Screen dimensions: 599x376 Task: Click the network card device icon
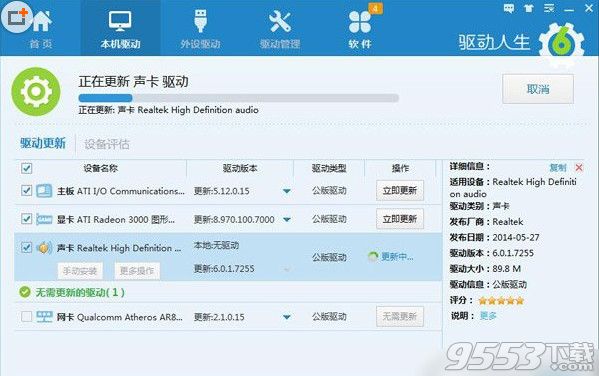[44, 317]
